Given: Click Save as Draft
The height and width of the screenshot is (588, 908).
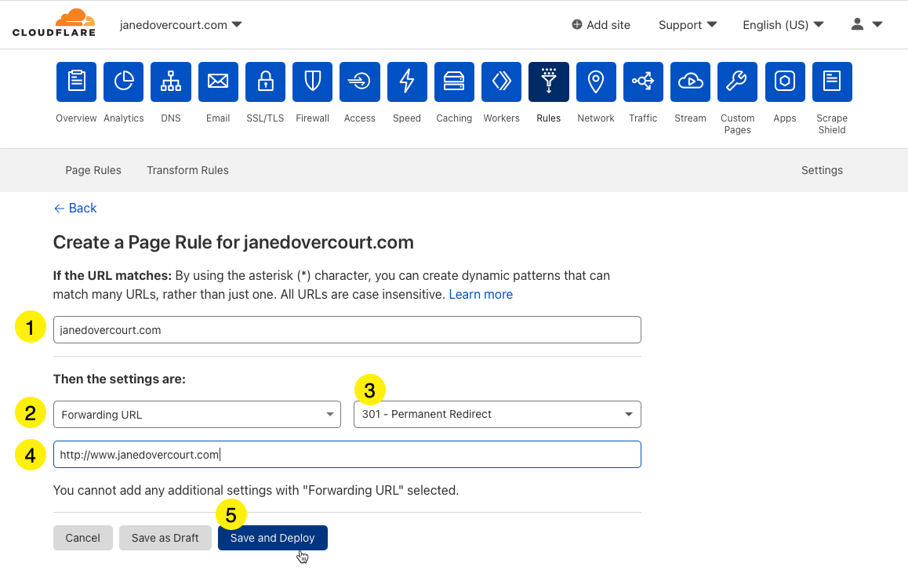Looking at the screenshot, I should coord(165,538).
